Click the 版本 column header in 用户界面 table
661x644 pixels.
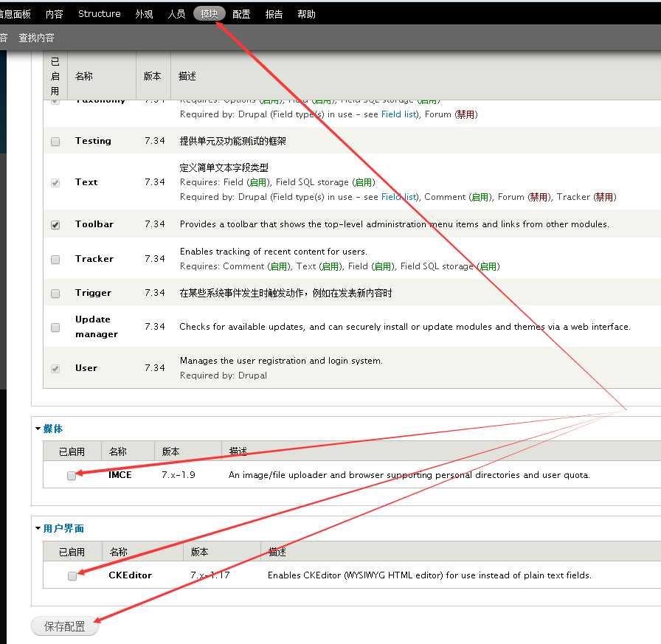click(x=200, y=552)
